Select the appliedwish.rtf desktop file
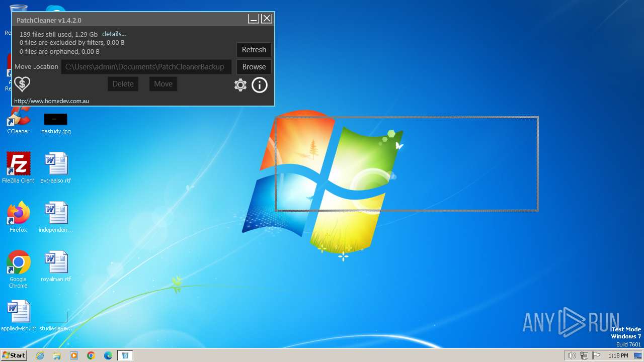The height and width of the screenshot is (362, 644). point(19,315)
